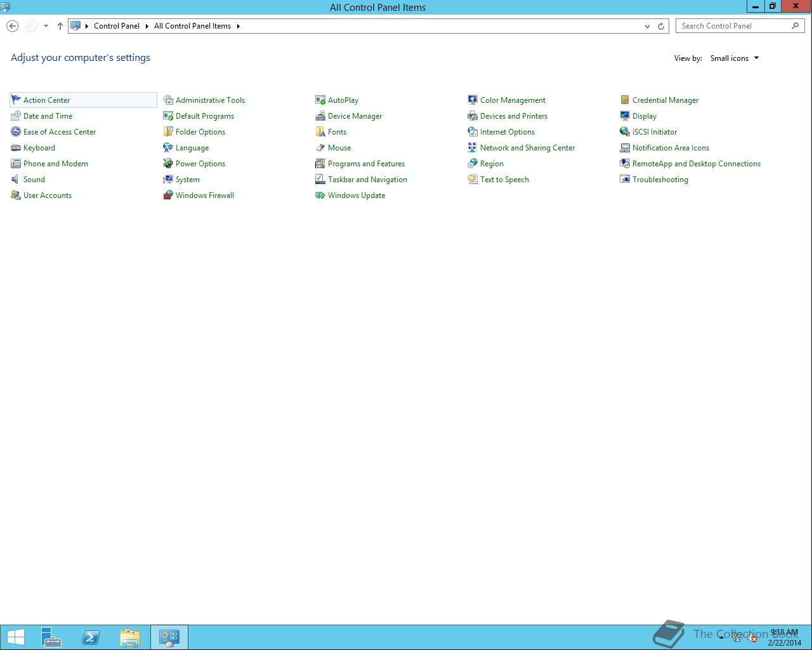Open the Phone and Modem link
Image resolution: width=812 pixels, height=650 pixels.
coord(56,163)
